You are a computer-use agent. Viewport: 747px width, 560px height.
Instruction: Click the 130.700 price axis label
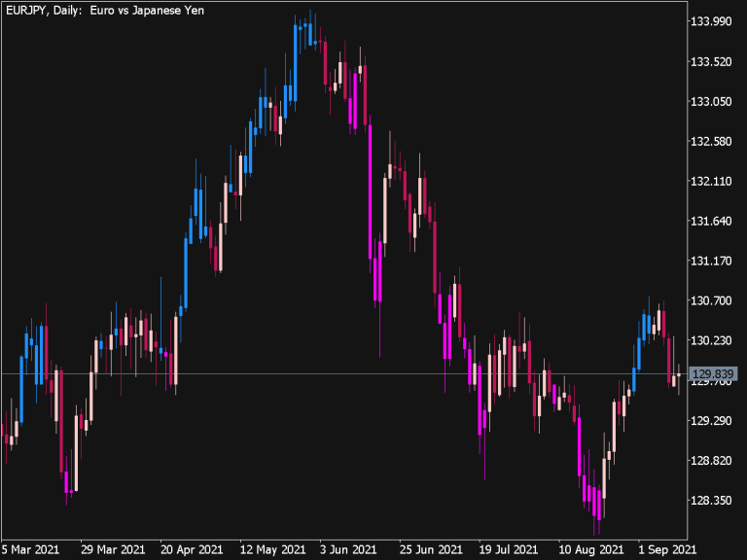point(710,301)
